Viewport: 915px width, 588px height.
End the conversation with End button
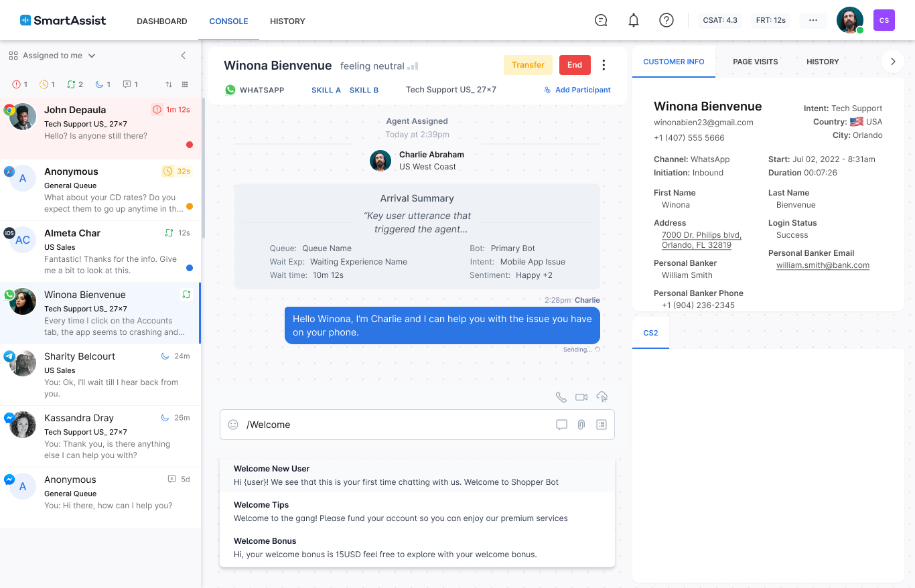(575, 65)
